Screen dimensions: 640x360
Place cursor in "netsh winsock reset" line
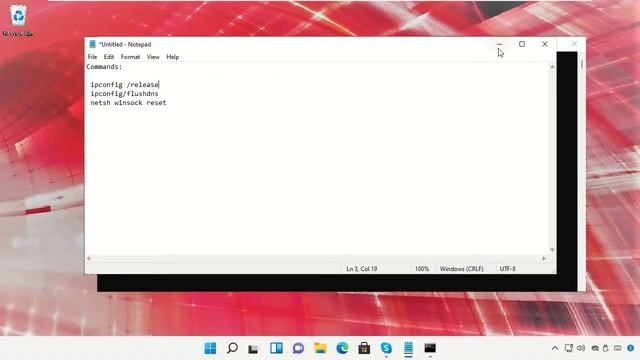(128, 103)
